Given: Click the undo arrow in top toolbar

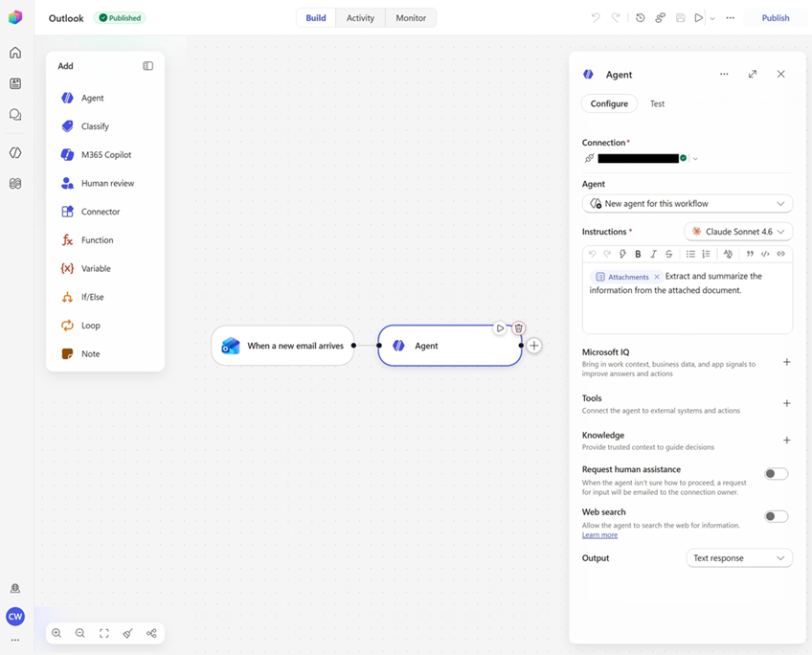Looking at the screenshot, I should (x=596, y=17).
